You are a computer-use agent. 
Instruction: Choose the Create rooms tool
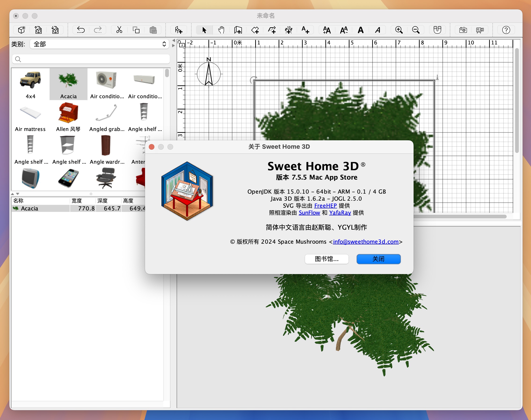tap(255, 30)
